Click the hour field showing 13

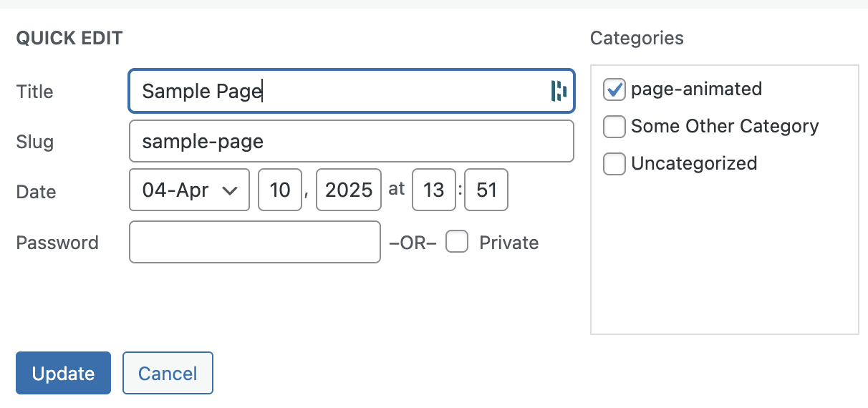[x=434, y=190]
